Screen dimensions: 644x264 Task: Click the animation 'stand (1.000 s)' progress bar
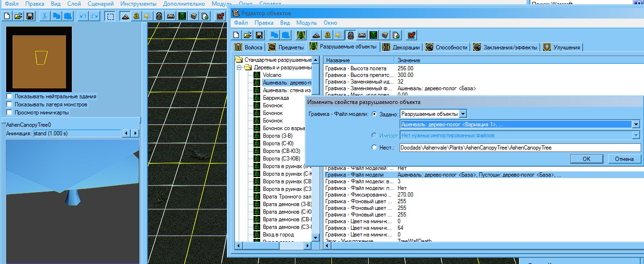[76, 133]
